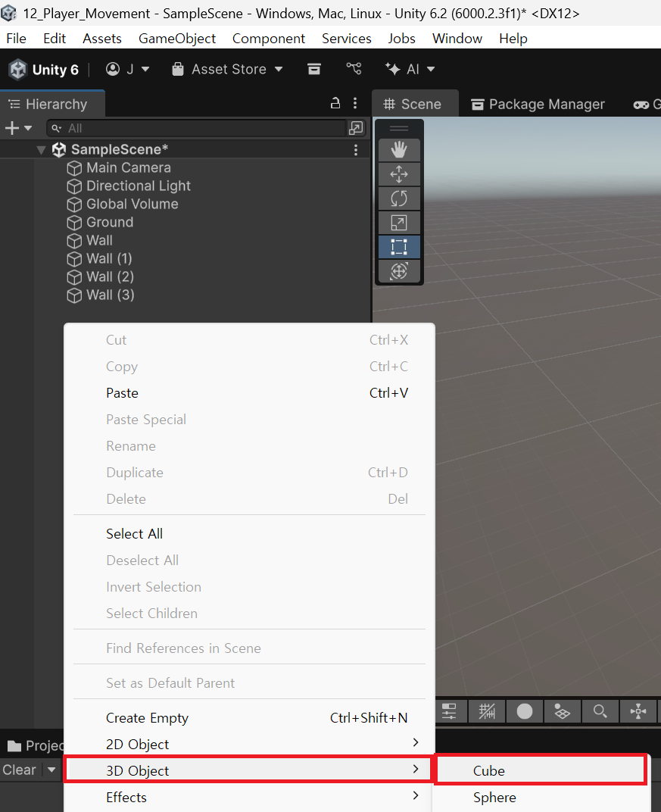Choose Sphere from 3D Object submenu
This screenshot has width=661, height=812.
541,798
